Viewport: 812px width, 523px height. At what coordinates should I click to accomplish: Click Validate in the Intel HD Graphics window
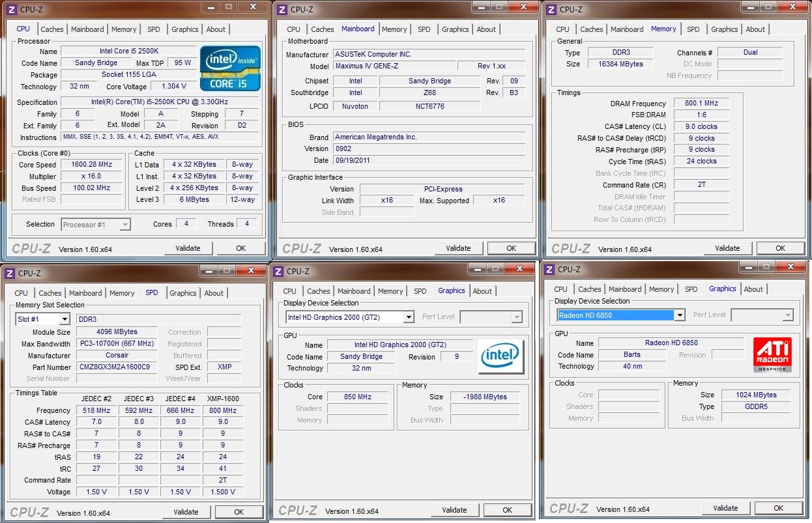pos(454,510)
